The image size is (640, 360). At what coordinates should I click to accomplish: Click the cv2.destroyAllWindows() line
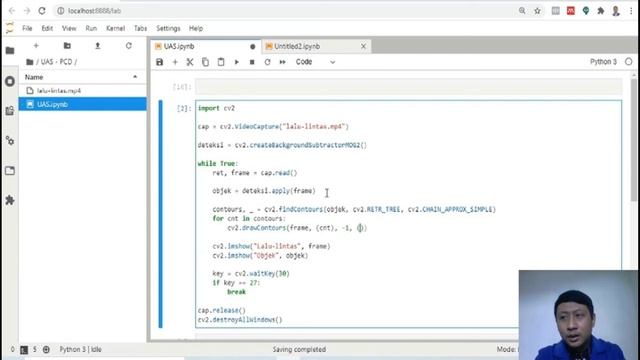pos(240,320)
